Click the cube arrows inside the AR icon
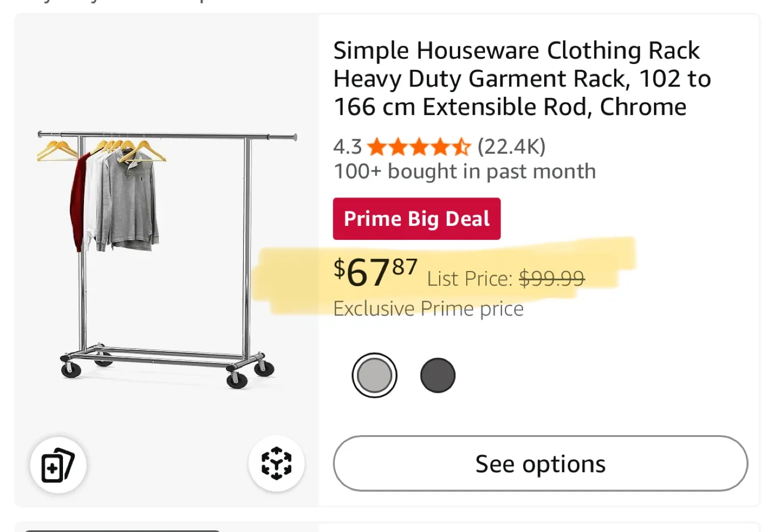Image resolution: width=775 pixels, height=532 pixels. [x=276, y=464]
